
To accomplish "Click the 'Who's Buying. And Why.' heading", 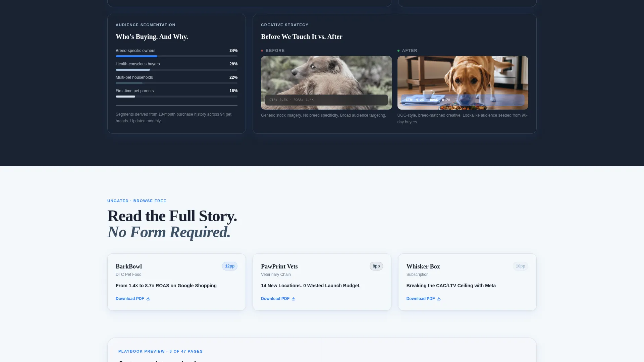I will pos(152,37).
